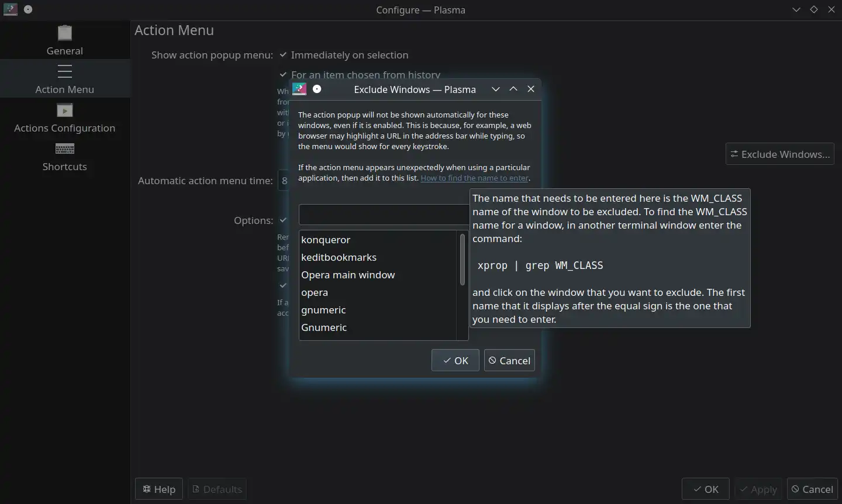Toggle pin dot on Configure window titlebar
Viewport: 842px width, 504px height.
28,9
